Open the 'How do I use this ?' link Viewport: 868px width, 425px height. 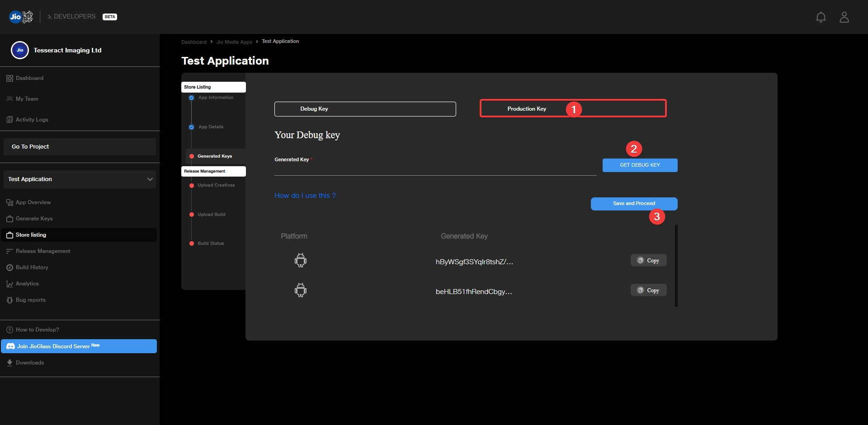305,196
